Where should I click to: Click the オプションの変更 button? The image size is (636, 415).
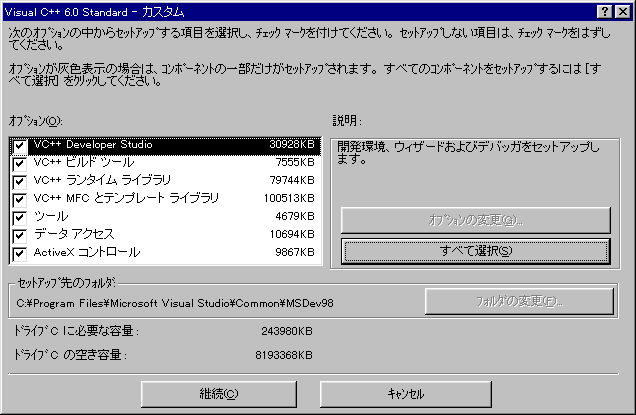475,220
